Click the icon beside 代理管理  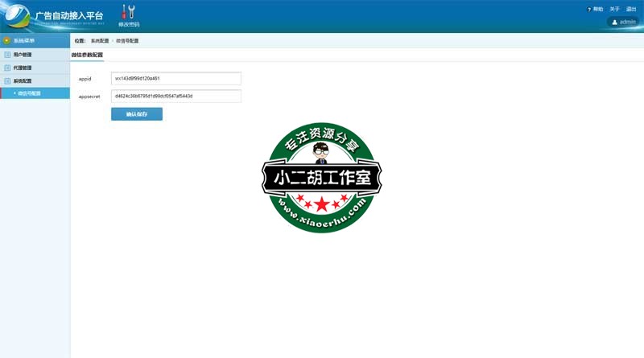[x=7, y=68]
